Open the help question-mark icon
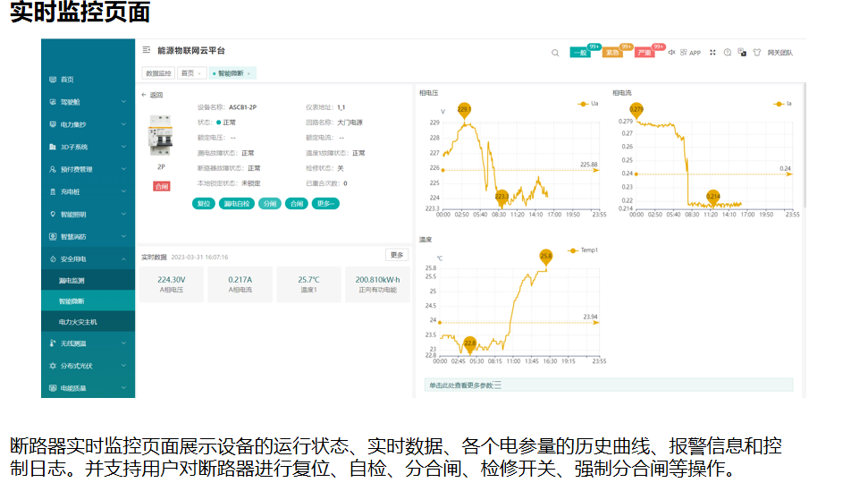The image size is (868, 491). pyautogui.click(x=728, y=52)
